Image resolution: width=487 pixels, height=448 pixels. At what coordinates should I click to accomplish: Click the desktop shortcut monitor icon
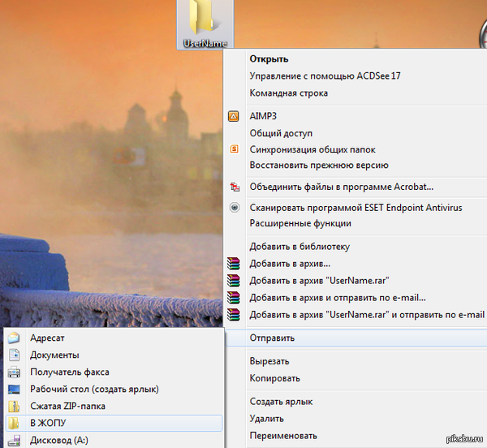(14, 389)
